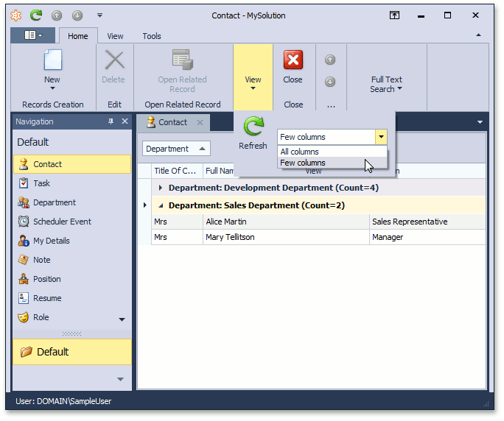504x421 pixels.
Task: Click the Manager position cell
Action: click(x=427, y=237)
